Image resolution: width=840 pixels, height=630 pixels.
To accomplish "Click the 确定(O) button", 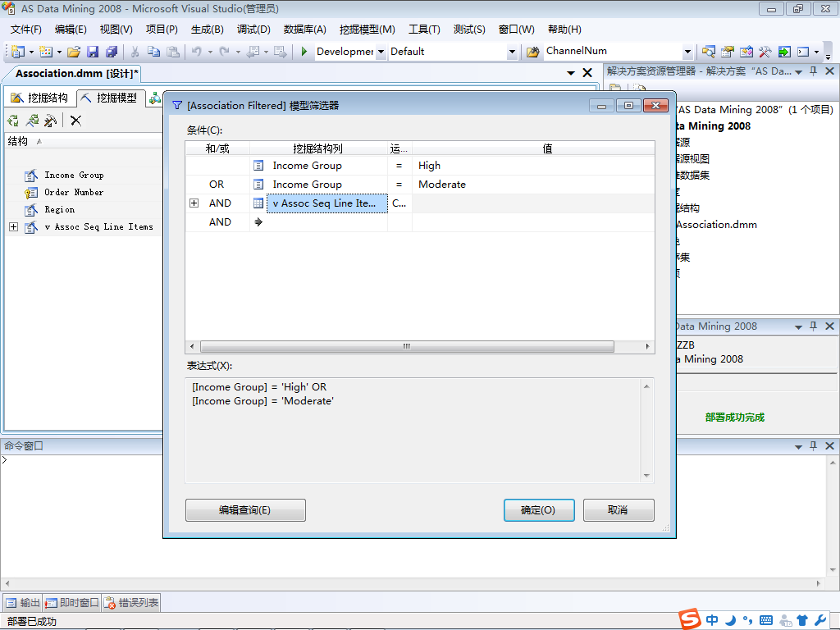I will click(539, 510).
